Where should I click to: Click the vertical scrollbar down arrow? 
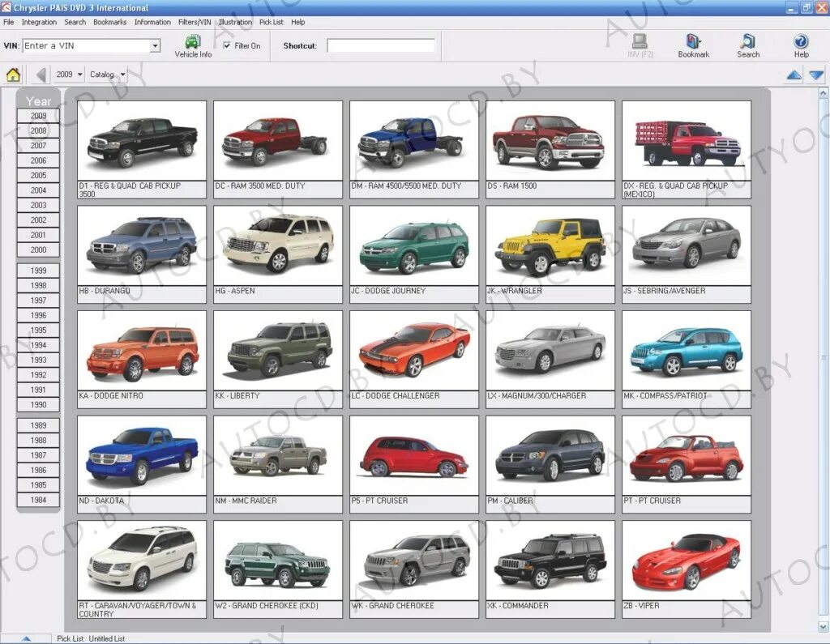pos(824,627)
